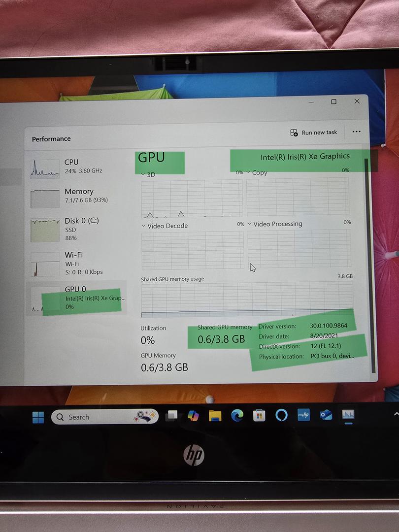Click the Intel(R) Iris(R) Xe Graphics title
This screenshot has width=399, height=532.
(x=305, y=157)
